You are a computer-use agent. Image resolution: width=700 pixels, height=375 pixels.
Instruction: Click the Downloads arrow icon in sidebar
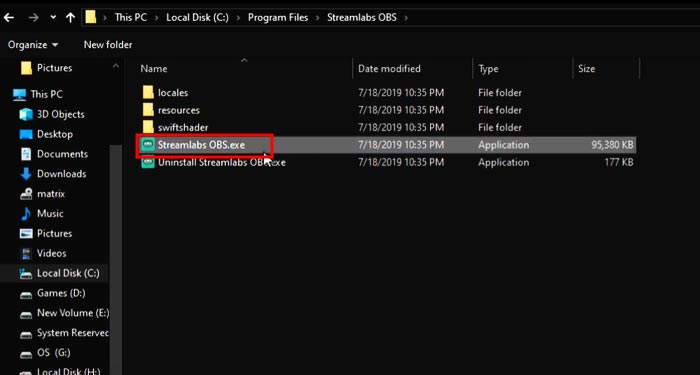pos(26,174)
